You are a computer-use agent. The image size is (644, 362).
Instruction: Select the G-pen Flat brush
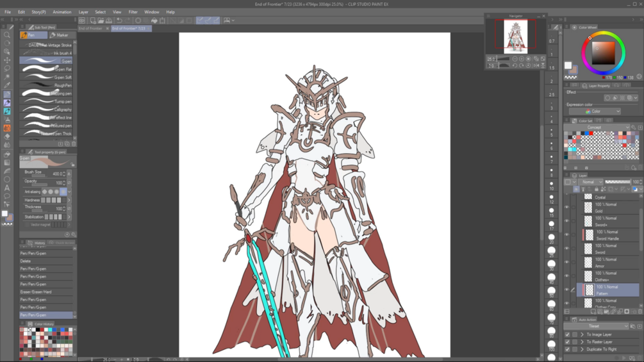tap(46, 69)
